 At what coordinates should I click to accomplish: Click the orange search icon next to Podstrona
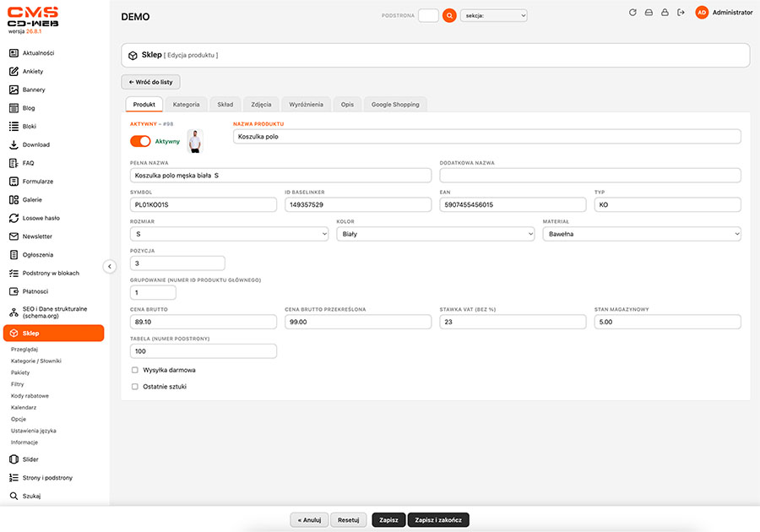click(449, 15)
